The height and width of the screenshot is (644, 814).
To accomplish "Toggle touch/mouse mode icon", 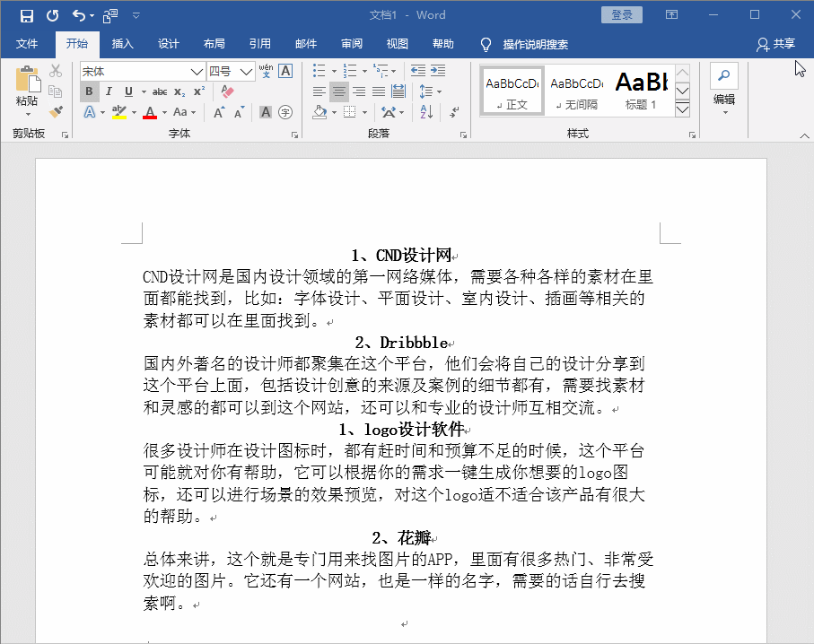I will pyautogui.click(x=110, y=16).
